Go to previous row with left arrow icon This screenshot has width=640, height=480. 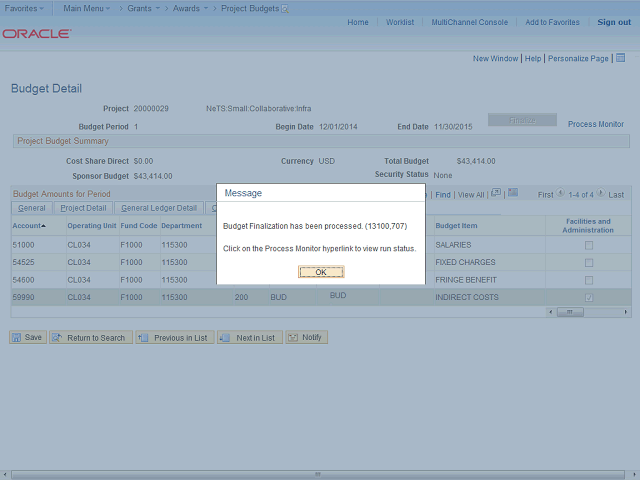coord(561,194)
